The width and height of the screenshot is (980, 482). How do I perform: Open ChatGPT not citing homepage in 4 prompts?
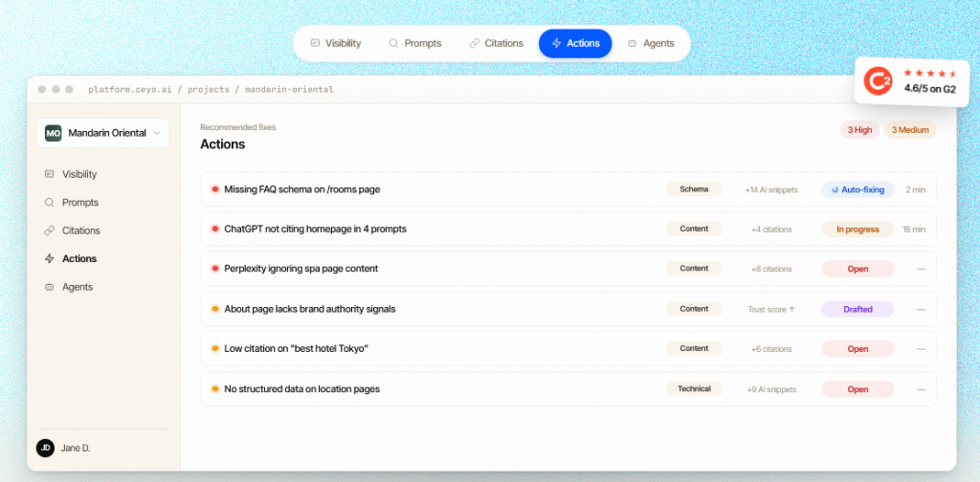coord(568,230)
